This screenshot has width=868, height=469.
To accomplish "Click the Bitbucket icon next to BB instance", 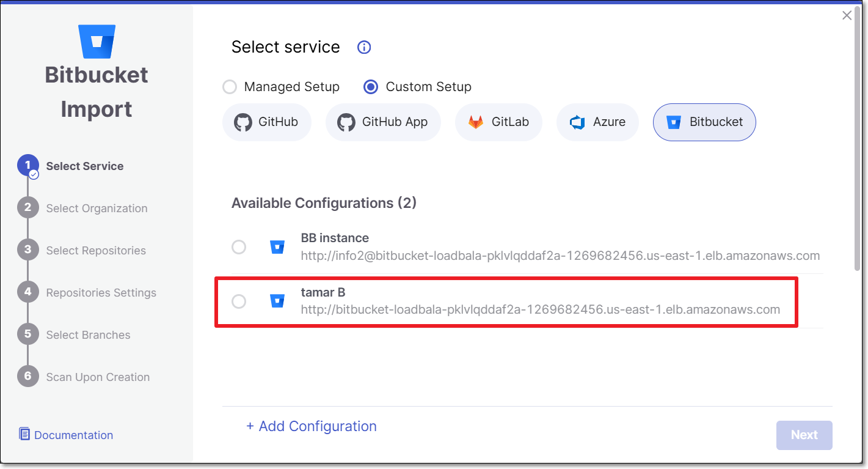I will point(277,247).
